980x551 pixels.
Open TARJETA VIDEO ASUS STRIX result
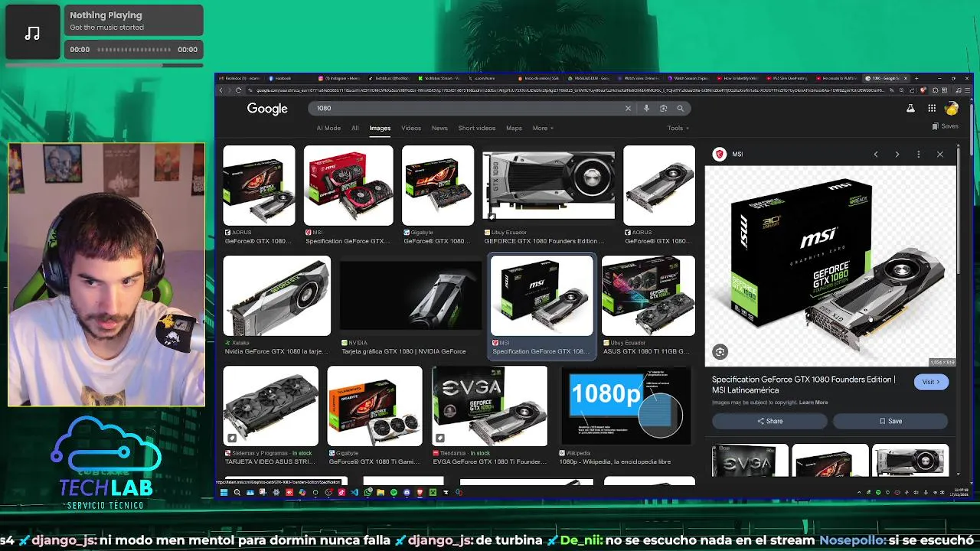click(x=270, y=406)
